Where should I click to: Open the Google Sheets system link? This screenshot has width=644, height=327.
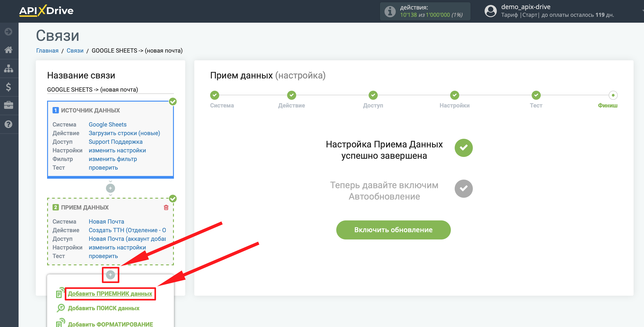(108, 124)
